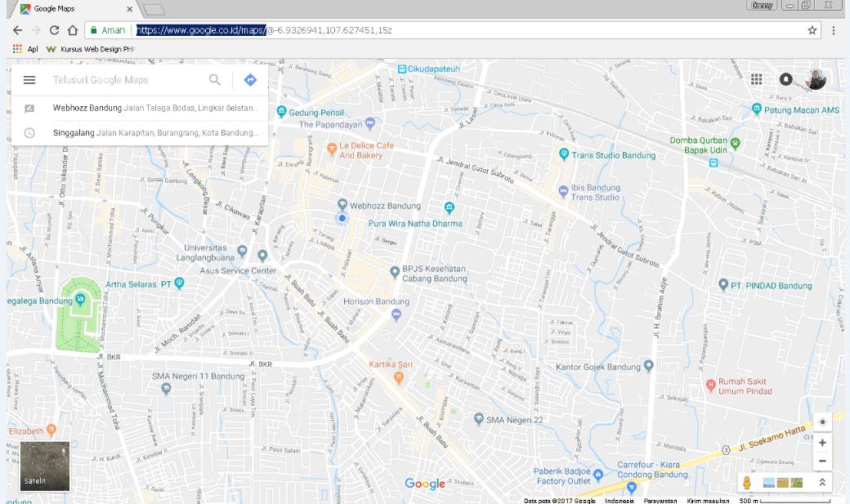850x504 pixels.
Task: Click the Danny Chrome profile button
Action: tap(762, 6)
